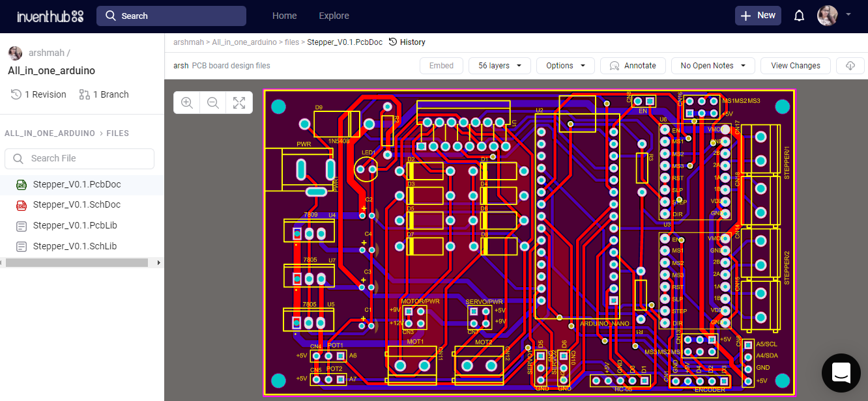Click the Annotate button
Image resolution: width=868 pixels, height=401 pixels.
coord(633,66)
